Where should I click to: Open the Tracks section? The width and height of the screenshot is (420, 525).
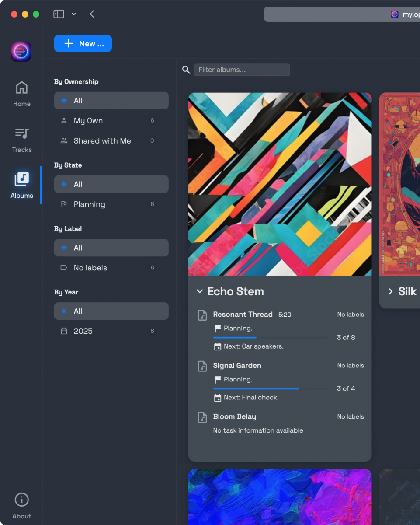pyautogui.click(x=21, y=140)
